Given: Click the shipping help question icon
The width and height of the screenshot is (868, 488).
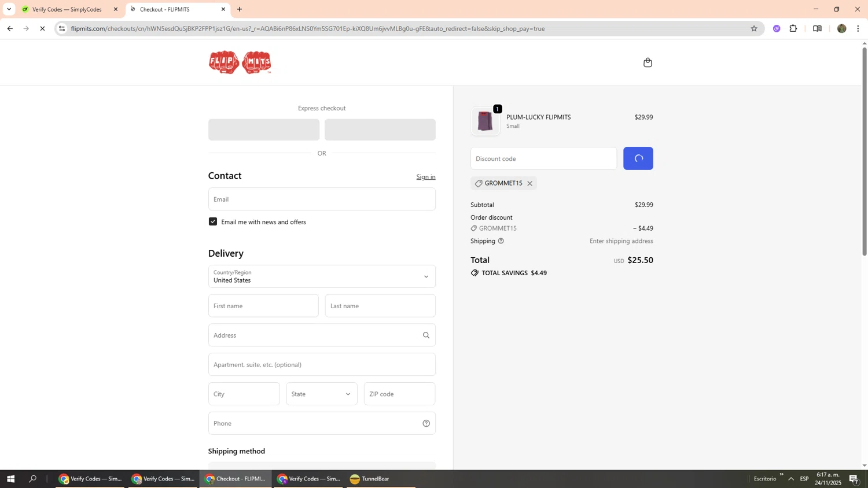Looking at the screenshot, I should 501,241.
